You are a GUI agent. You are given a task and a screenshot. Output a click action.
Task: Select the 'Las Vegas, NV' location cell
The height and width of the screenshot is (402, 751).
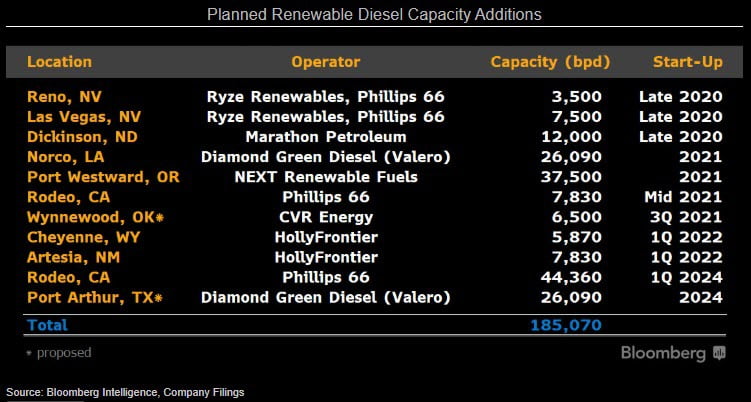coord(84,117)
